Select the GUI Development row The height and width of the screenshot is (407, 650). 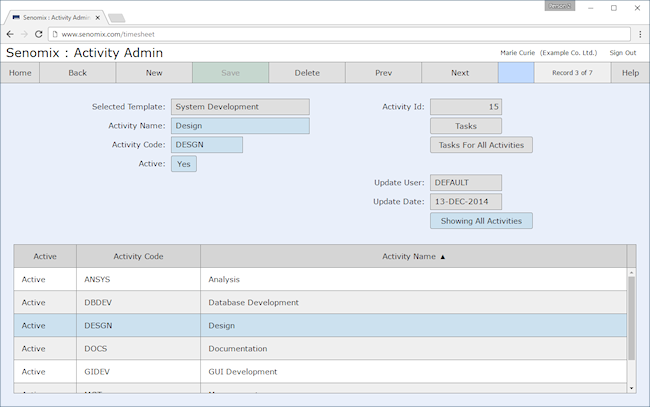tap(320, 372)
